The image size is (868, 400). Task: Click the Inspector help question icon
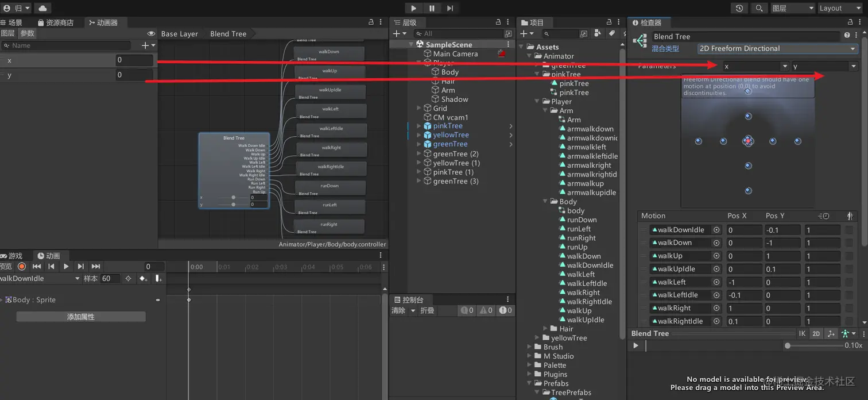pyautogui.click(x=847, y=36)
